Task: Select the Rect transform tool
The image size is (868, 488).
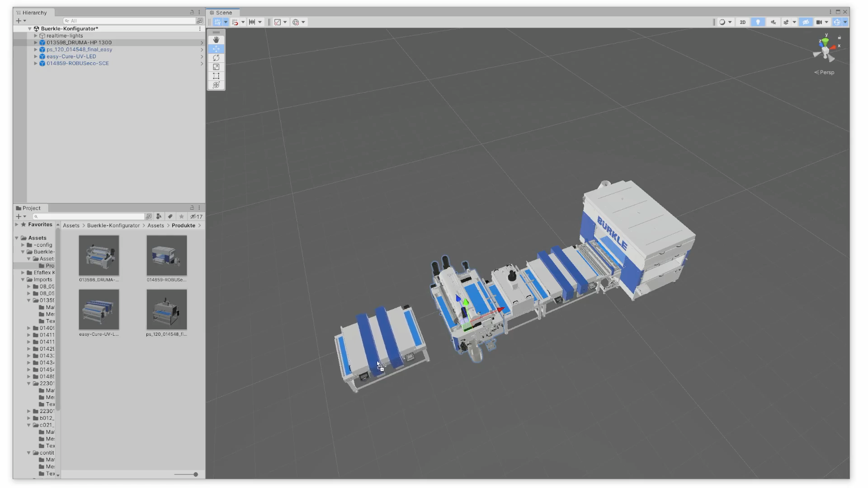Action: [216, 76]
